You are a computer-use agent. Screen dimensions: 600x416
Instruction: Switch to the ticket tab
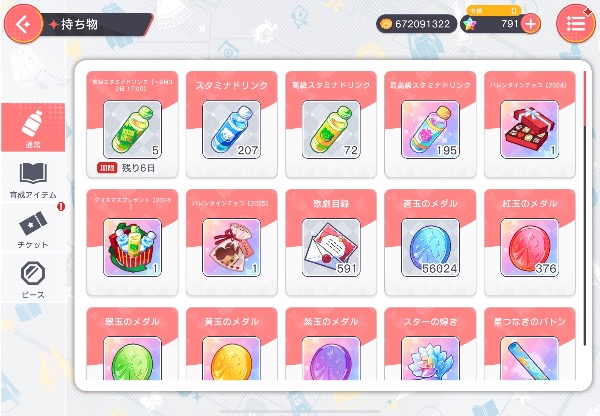33,228
